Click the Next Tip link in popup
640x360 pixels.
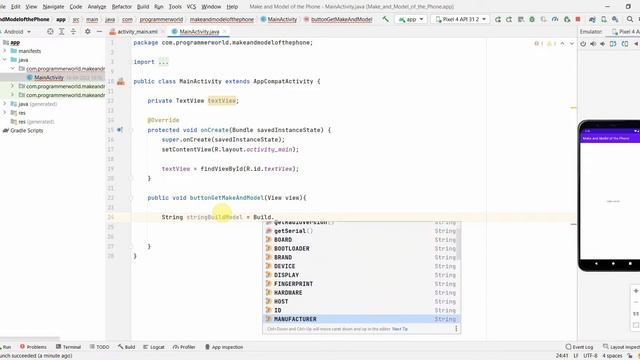coord(400,329)
